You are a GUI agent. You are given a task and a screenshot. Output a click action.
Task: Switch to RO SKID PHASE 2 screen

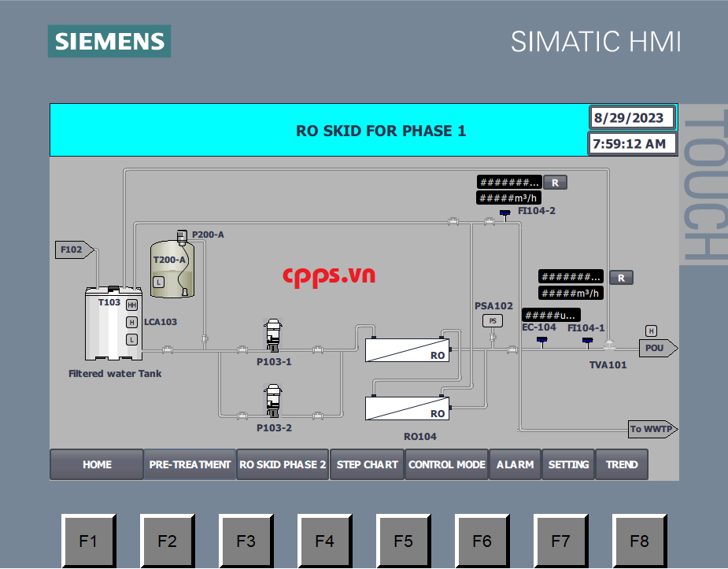coord(283,464)
